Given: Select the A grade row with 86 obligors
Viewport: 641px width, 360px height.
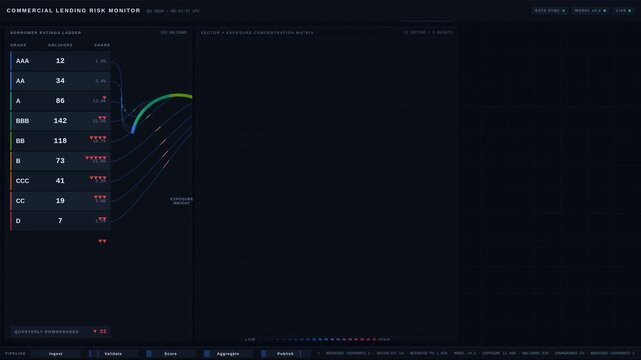Looking at the screenshot, I should (60, 101).
